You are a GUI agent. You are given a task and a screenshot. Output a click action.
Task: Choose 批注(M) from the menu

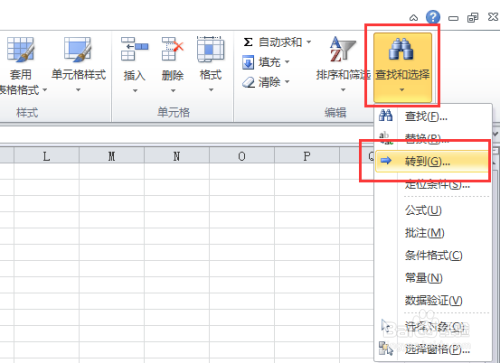[x=433, y=233]
